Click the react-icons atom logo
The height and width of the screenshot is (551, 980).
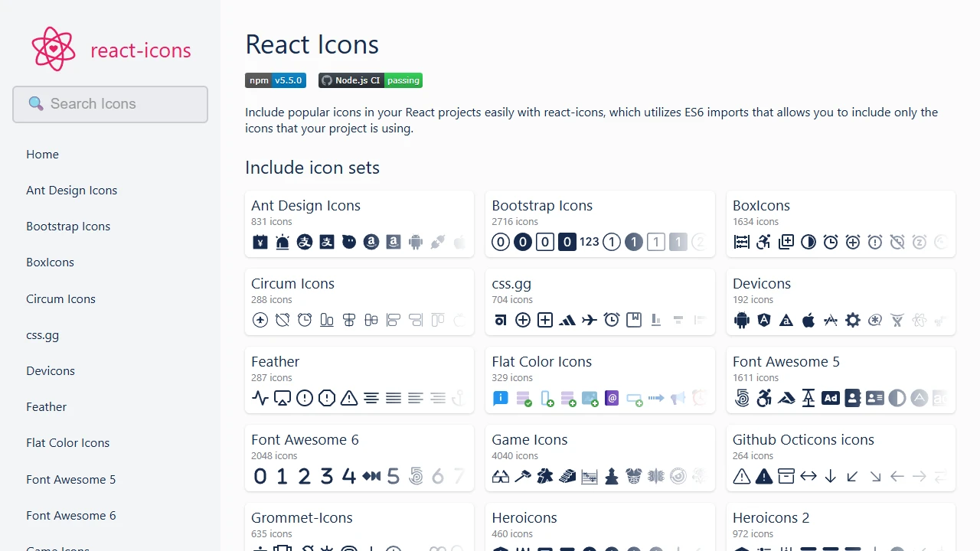pos(52,48)
